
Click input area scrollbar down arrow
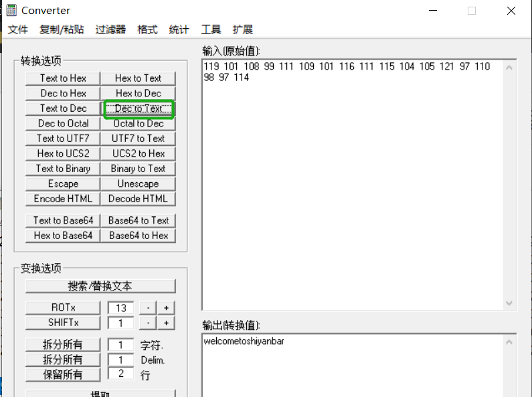(509, 303)
